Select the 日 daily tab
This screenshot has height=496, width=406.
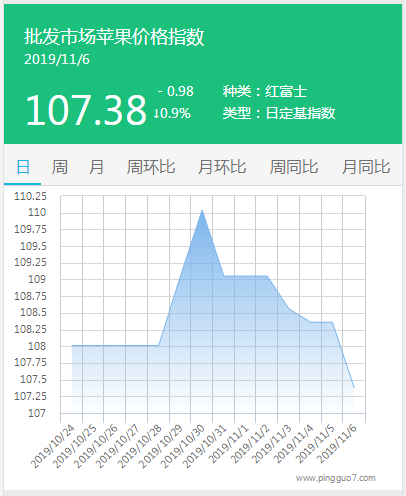point(23,167)
